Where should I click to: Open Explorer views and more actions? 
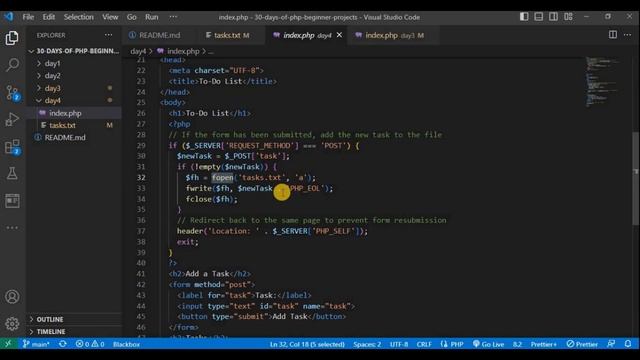(108, 35)
